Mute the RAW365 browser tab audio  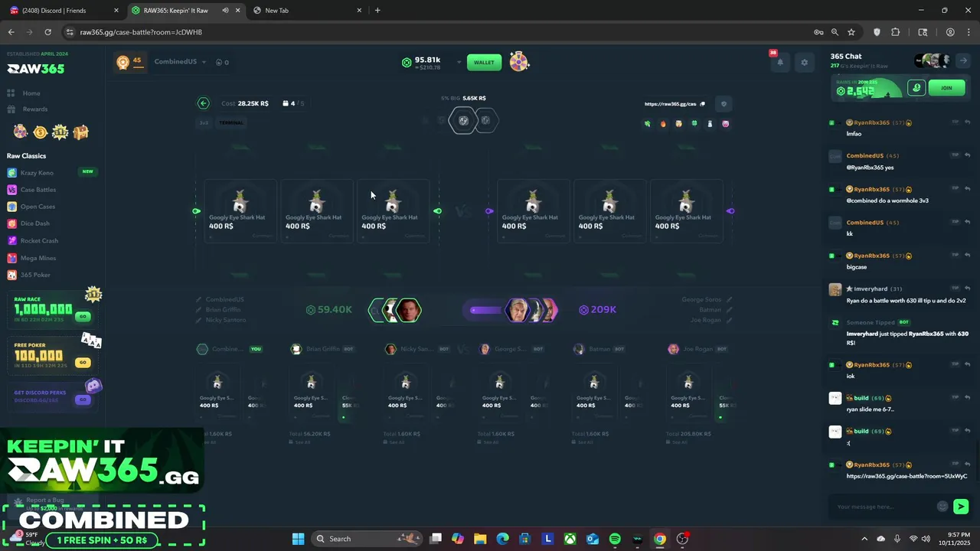pos(225,11)
